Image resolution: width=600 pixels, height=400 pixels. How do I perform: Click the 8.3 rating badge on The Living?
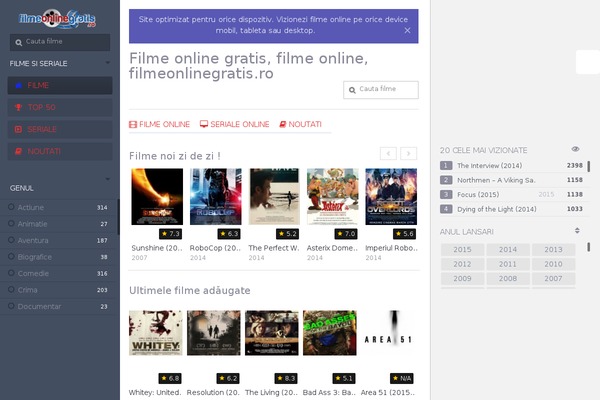(x=286, y=379)
